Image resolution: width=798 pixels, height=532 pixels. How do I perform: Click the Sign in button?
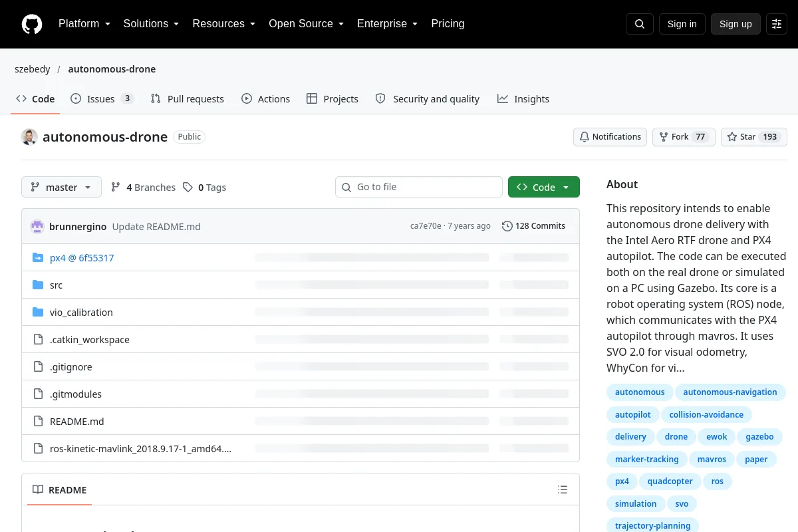682,24
